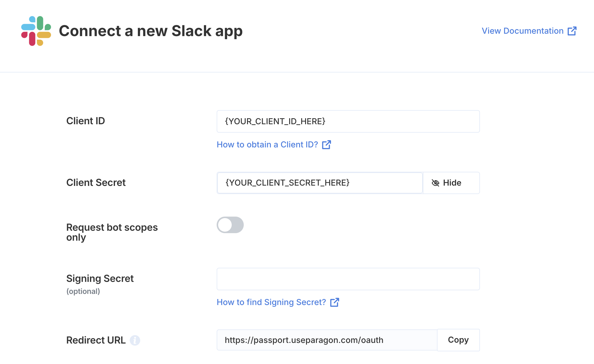
Task: Copy the Redirect URL
Action: pos(458,340)
